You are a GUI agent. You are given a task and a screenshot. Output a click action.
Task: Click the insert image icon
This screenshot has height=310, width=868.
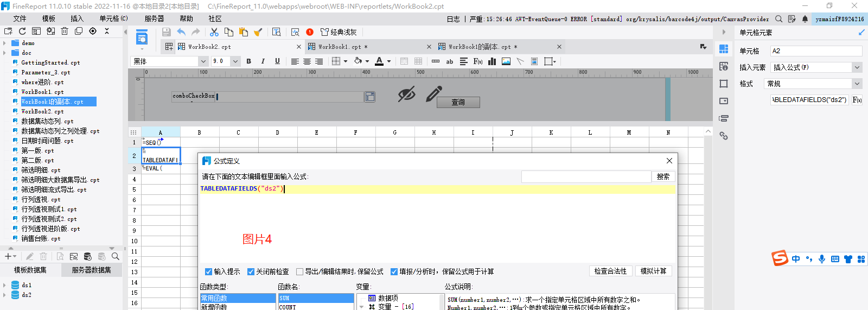click(x=506, y=61)
